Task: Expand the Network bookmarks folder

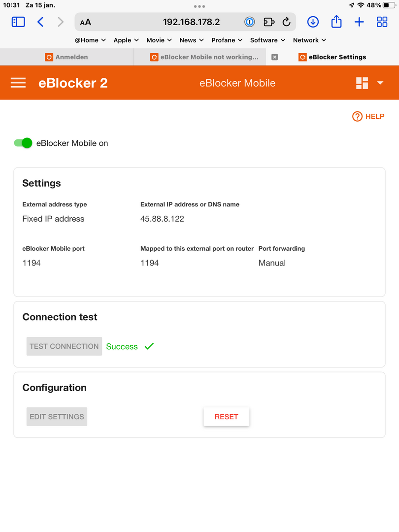Action: point(309,40)
